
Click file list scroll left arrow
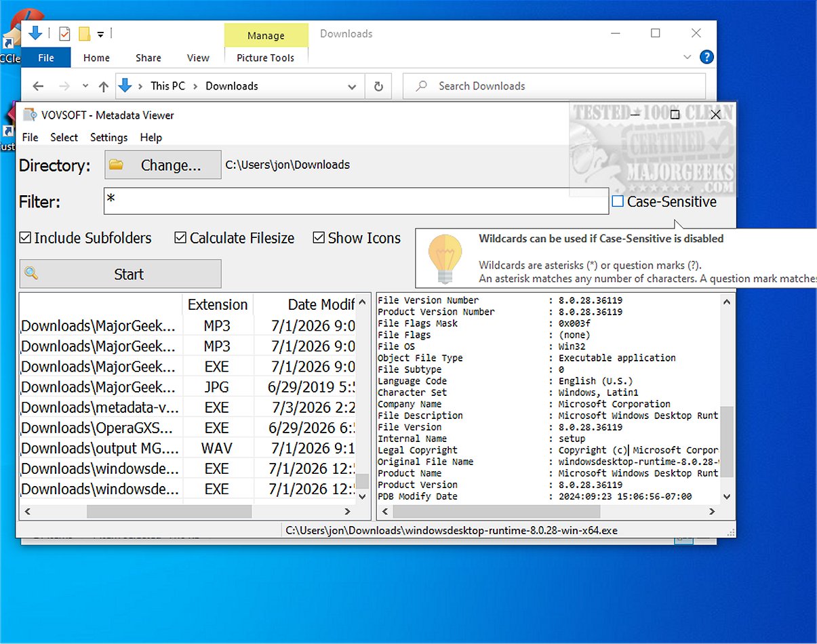(27, 511)
